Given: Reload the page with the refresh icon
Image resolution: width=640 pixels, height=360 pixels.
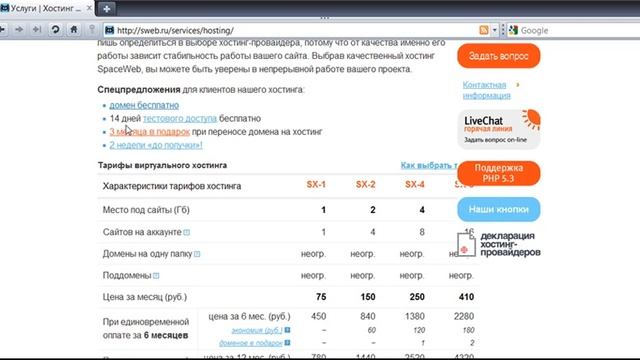Looking at the screenshot, I should point(55,29).
